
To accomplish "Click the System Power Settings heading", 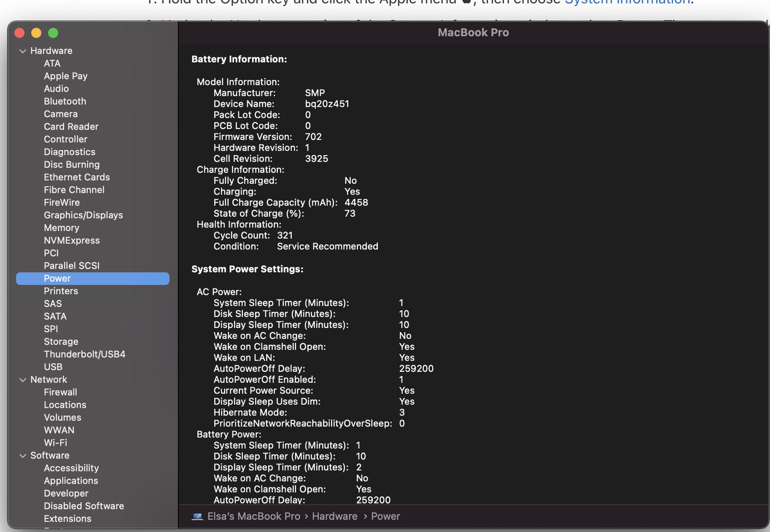I will 247,269.
